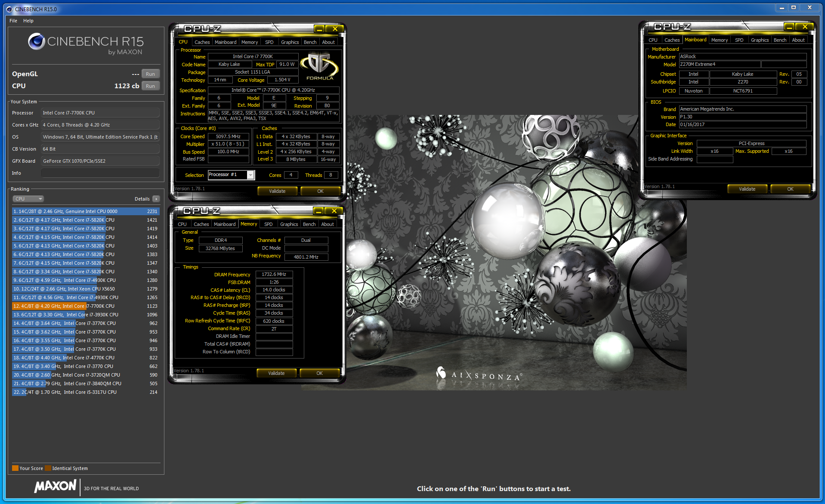Click OK in CPU-Z Mainboard window
825x504 pixels.
790,189
